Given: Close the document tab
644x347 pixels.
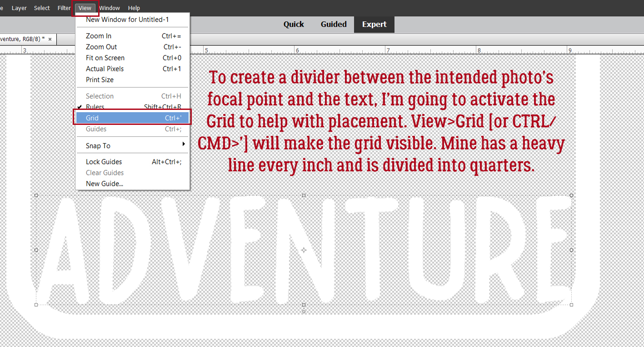Looking at the screenshot, I should [50, 39].
